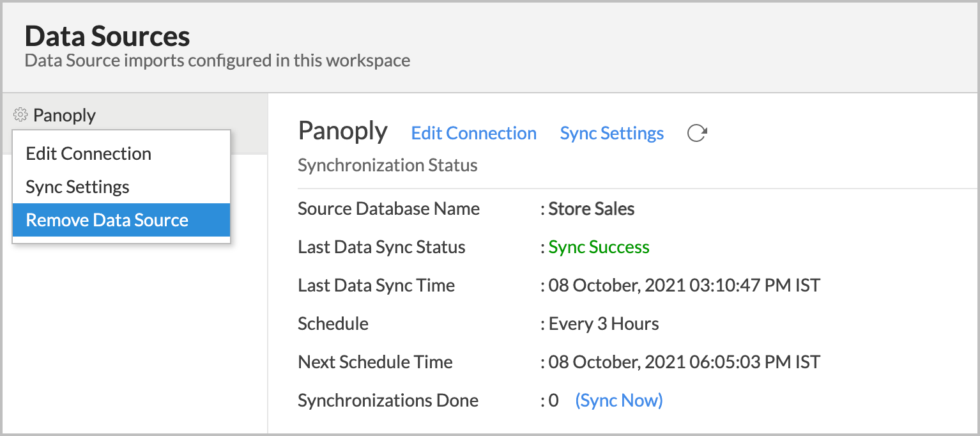Click the Synchronizations Done label

point(388,400)
